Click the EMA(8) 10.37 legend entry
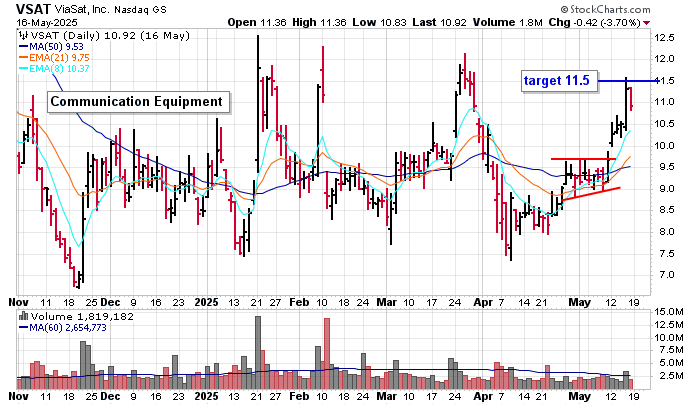The image size is (700, 405). [x=54, y=69]
